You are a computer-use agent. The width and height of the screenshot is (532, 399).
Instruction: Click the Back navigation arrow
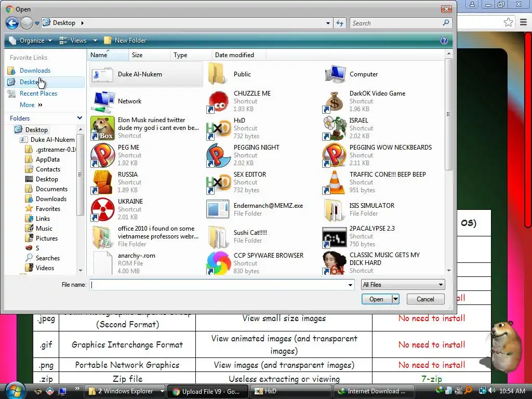coord(12,23)
